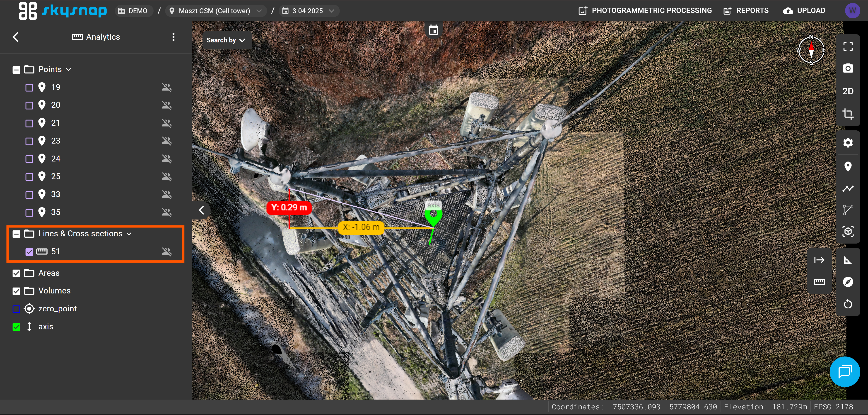Viewport: 868px width, 415px height.
Task: Click the yellow X: -1.06 m label
Action: pos(361,227)
